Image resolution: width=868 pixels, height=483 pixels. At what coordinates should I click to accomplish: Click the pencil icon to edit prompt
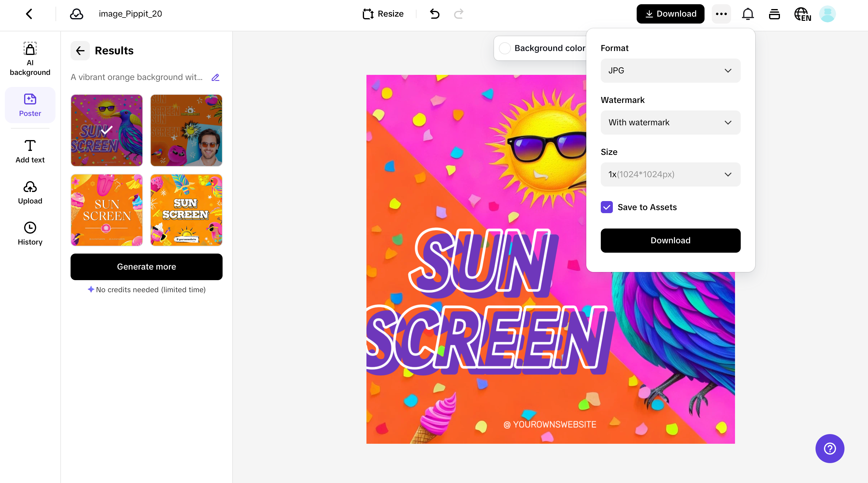click(x=215, y=78)
